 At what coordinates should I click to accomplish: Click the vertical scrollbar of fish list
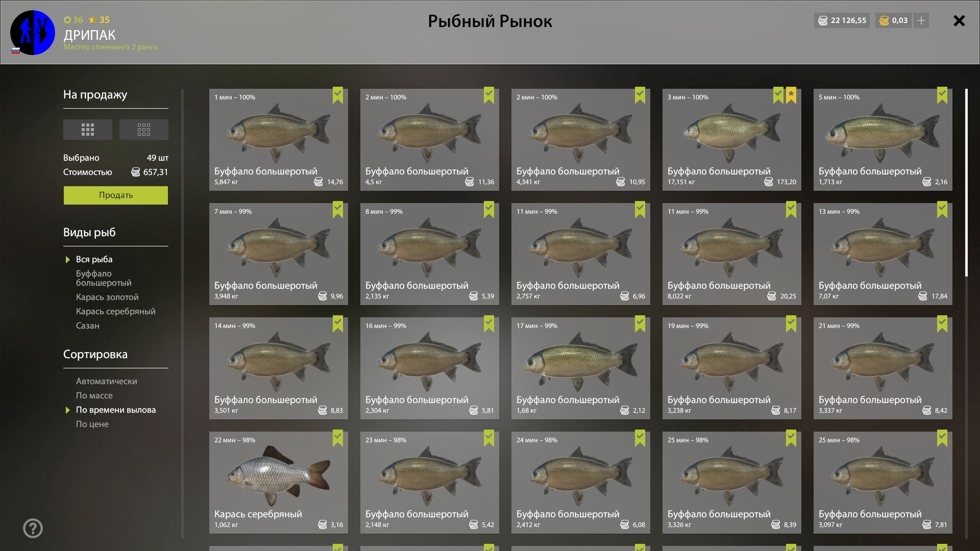pos(966,183)
